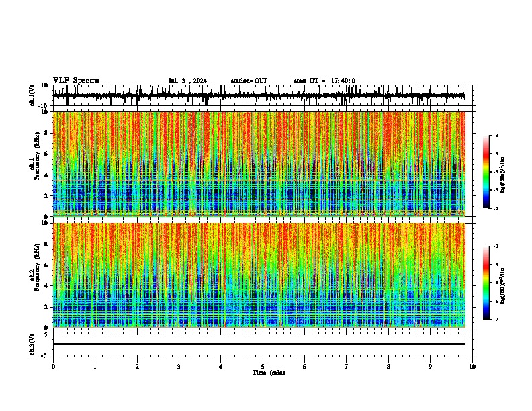Click the "4" tick on the time axis
Screen dimensions: 532x411
pyautogui.click(x=221, y=367)
